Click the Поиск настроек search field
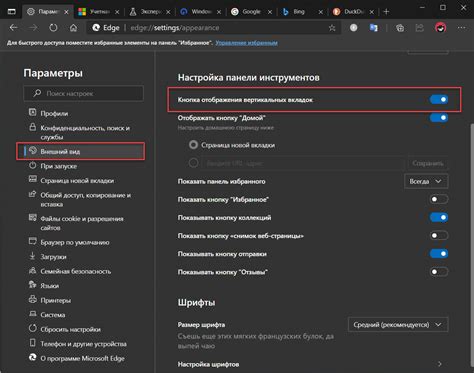Viewport: 474px width, 373px height. (84, 93)
